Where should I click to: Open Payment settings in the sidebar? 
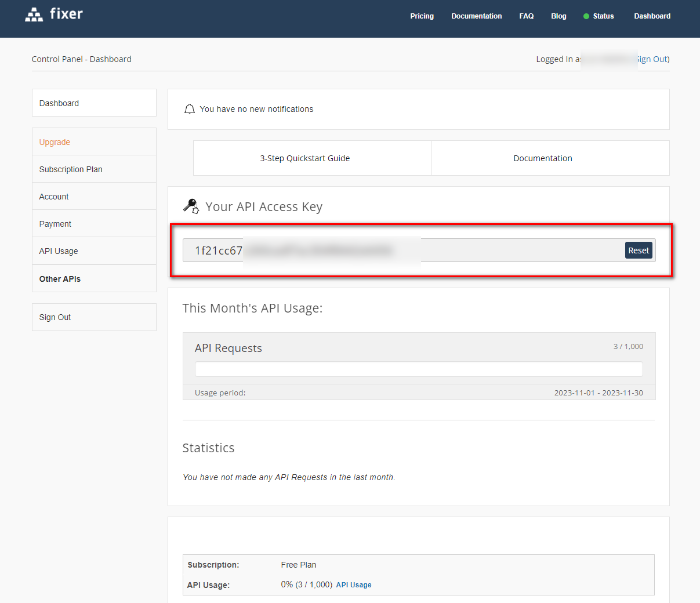coord(55,224)
